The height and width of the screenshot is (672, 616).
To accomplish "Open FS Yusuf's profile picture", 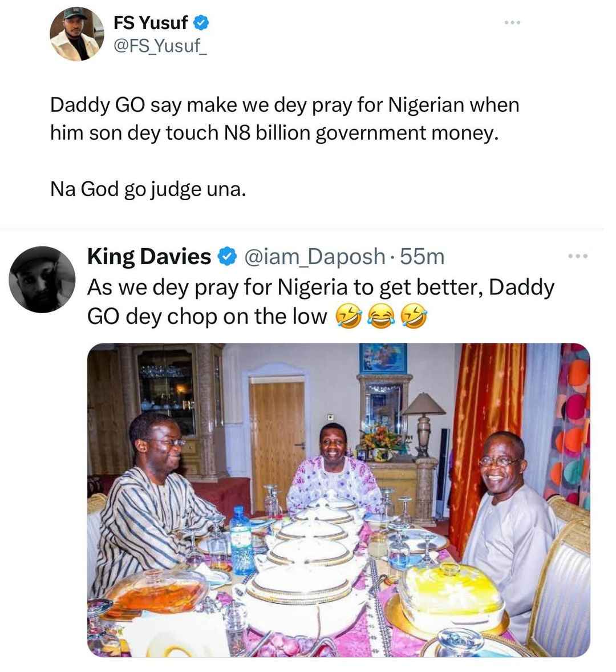I will click(76, 34).
